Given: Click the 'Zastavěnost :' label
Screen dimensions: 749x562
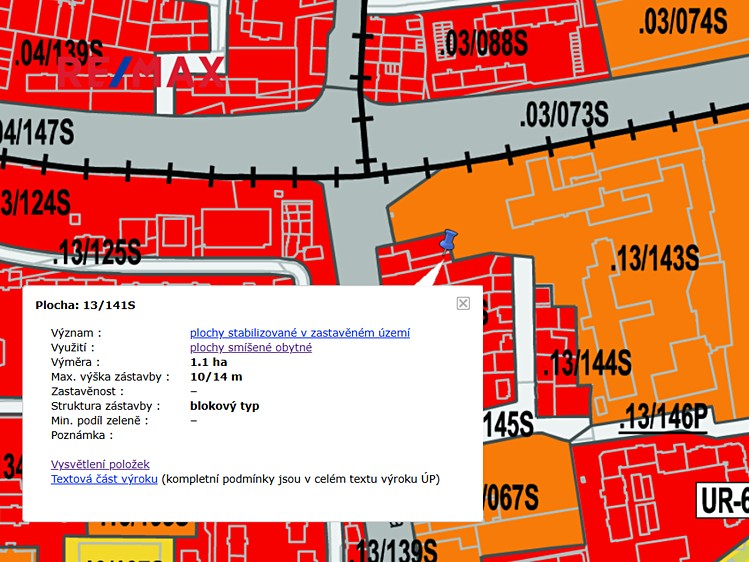Looking at the screenshot, I should [x=87, y=392].
